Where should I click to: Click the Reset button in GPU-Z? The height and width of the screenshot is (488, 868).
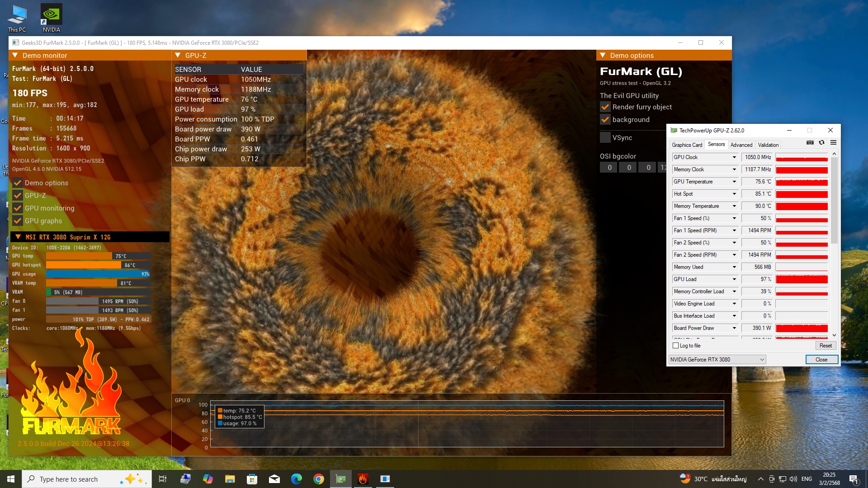pyautogui.click(x=825, y=346)
